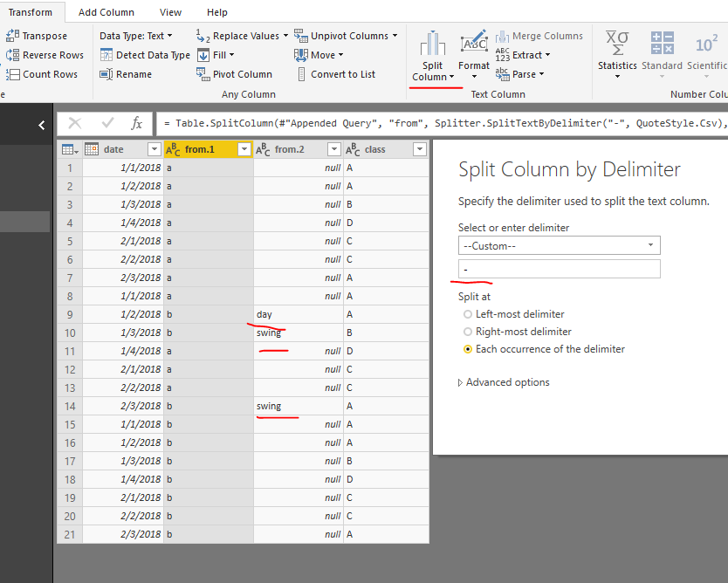728x583 pixels.
Task: Switch to the Add Column tab
Action: point(106,12)
